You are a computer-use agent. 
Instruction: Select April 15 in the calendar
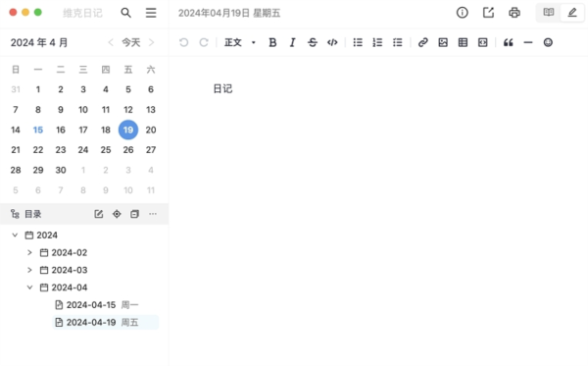click(38, 130)
